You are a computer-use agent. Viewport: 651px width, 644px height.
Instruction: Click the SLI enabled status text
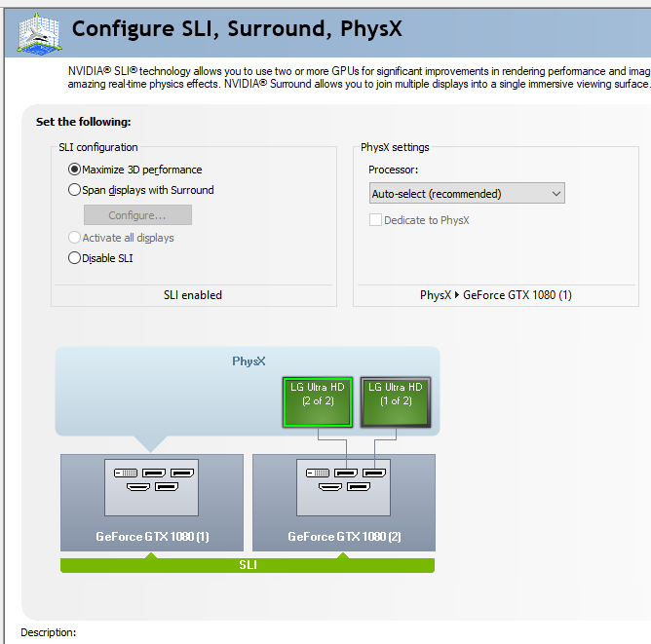(x=193, y=295)
